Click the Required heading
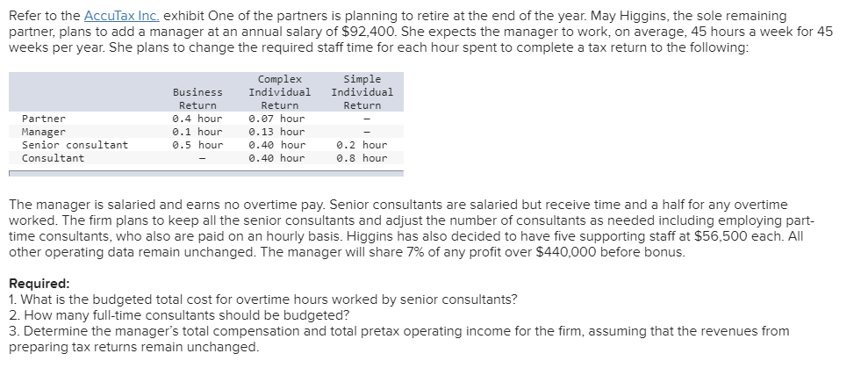The image size is (868, 368). (x=39, y=284)
